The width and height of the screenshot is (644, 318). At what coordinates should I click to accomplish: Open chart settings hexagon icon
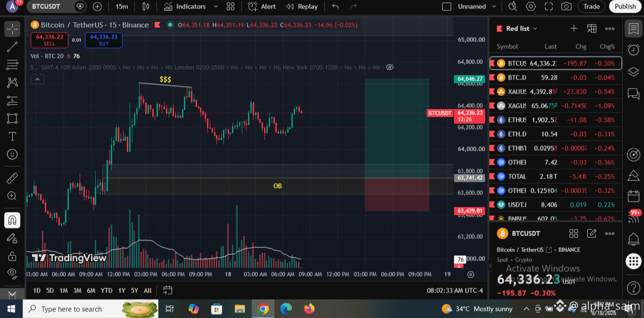[x=531, y=7]
